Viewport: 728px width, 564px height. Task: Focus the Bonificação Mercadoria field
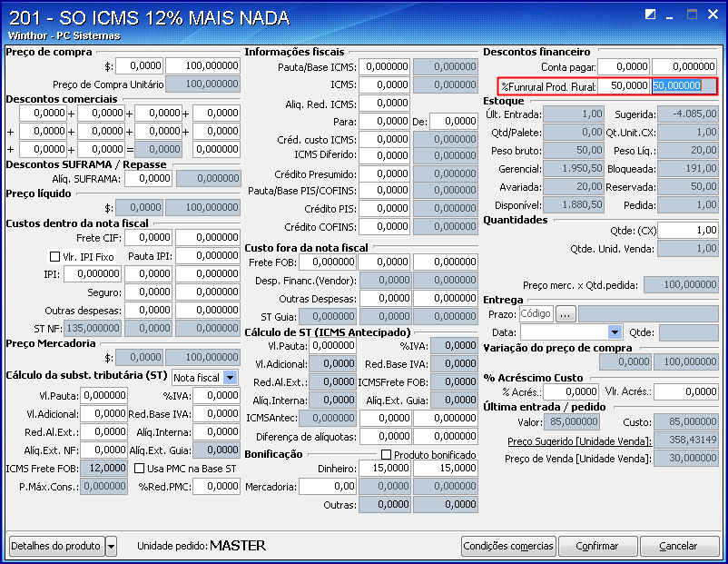(328, 487)
